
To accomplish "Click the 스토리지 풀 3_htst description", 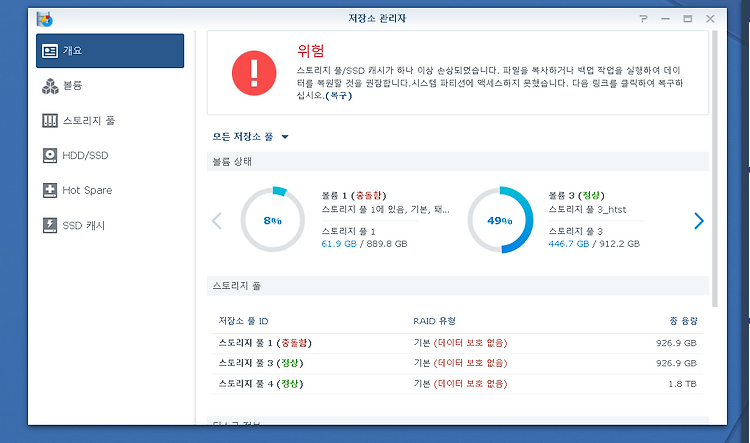I will pos(587,210).
